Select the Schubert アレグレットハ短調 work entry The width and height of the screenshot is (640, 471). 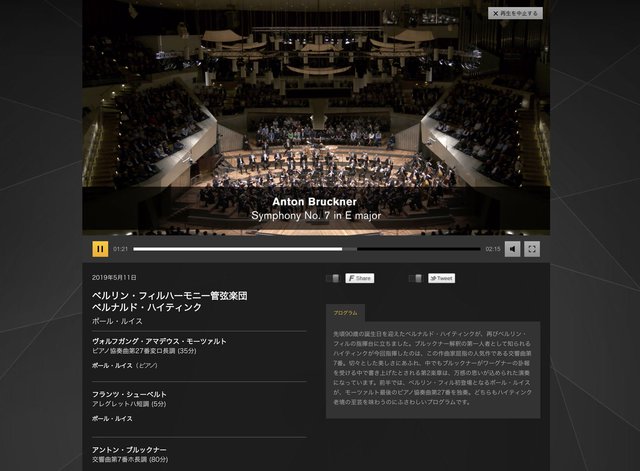[x=129, y=404]
